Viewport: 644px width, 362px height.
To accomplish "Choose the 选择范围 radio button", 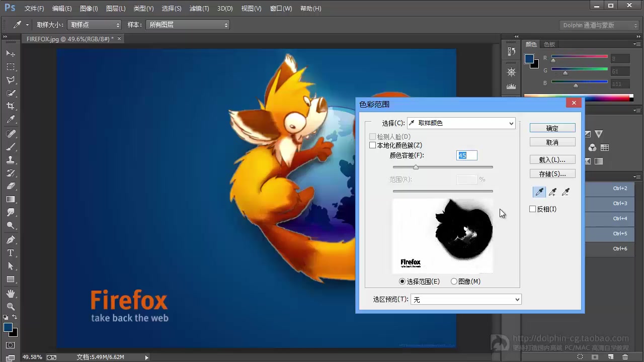I will coord(402,282).
